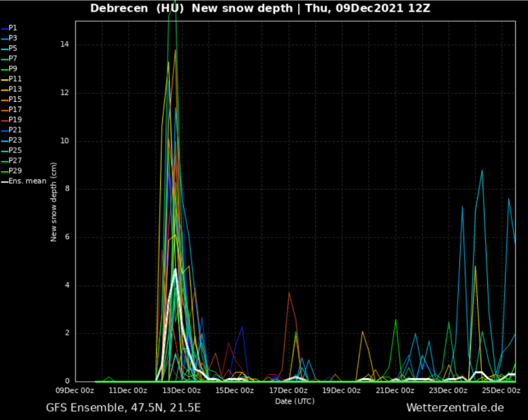The image size is (528, 420).
Task: Select the P5 legend entry
Action: [13, 48]
